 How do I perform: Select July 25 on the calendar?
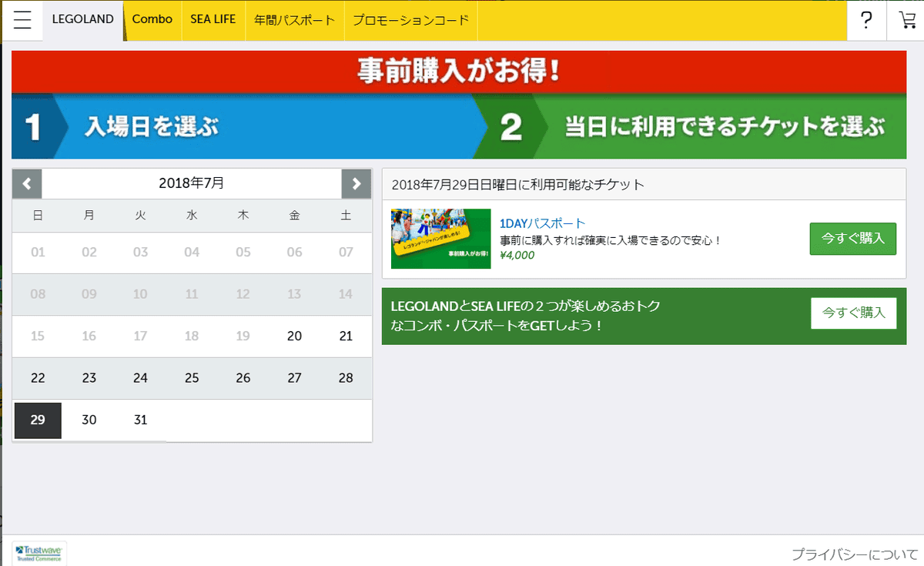pos(192,378)
